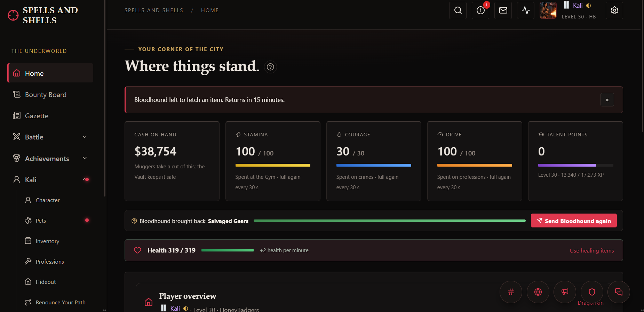Click the $38,754 cash on hand value
644x312 pixels.
[x=156, y=151]
